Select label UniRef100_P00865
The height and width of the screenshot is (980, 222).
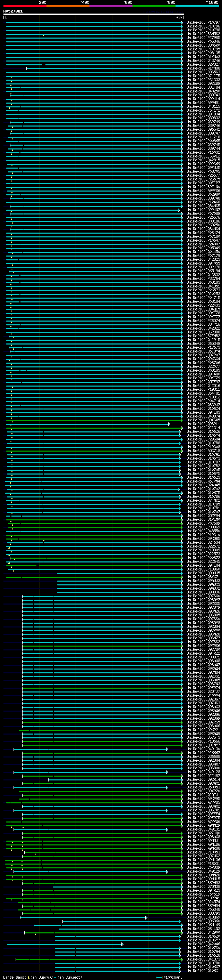click(x=203, y=141)
